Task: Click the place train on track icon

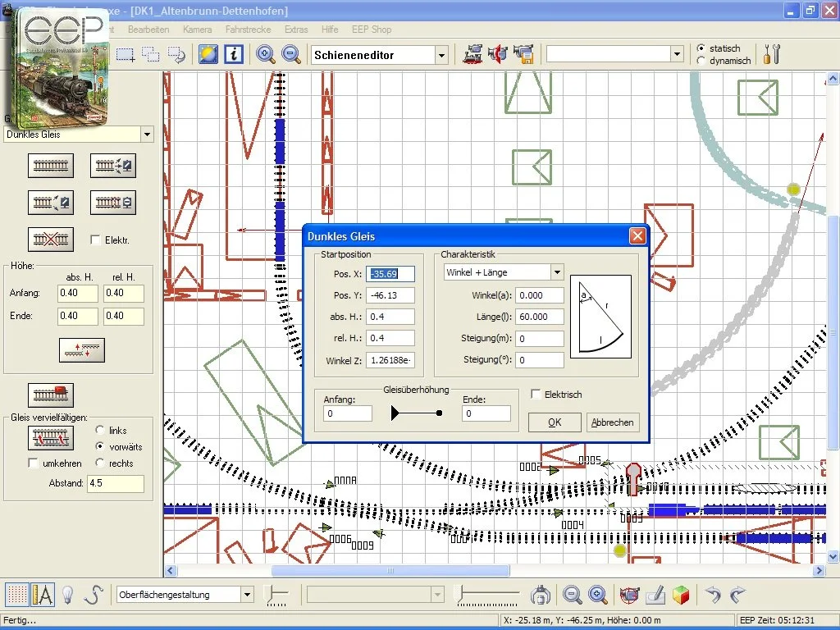Action: pyautogui.click(x=50, y=395)
